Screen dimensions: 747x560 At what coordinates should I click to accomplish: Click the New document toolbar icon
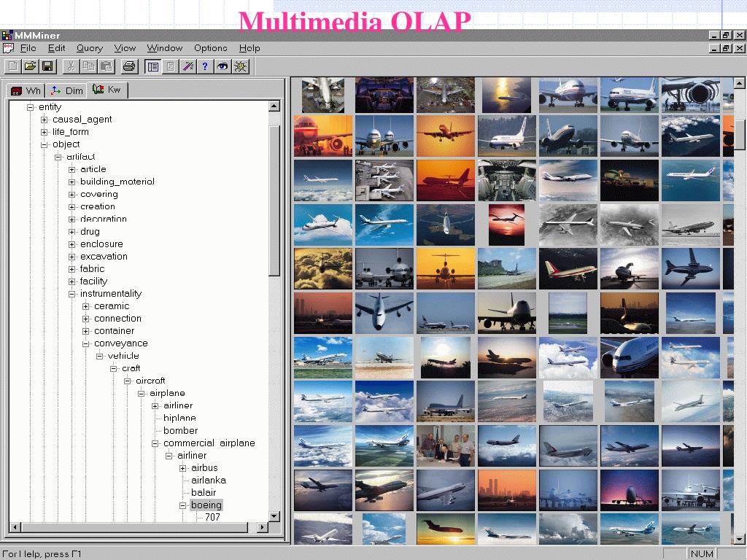13,66
